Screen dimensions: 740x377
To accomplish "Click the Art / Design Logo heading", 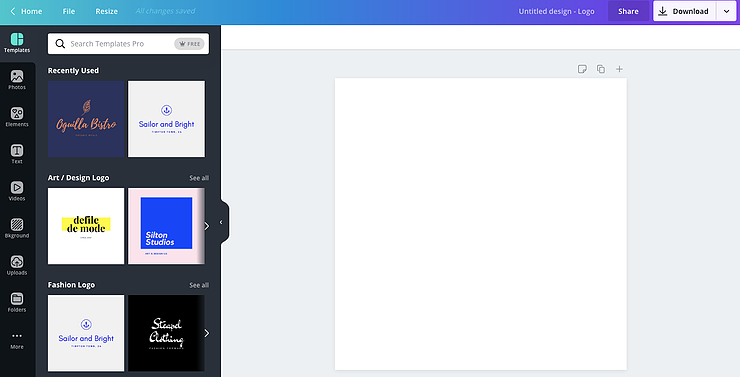I will click(x=78, y=178).
